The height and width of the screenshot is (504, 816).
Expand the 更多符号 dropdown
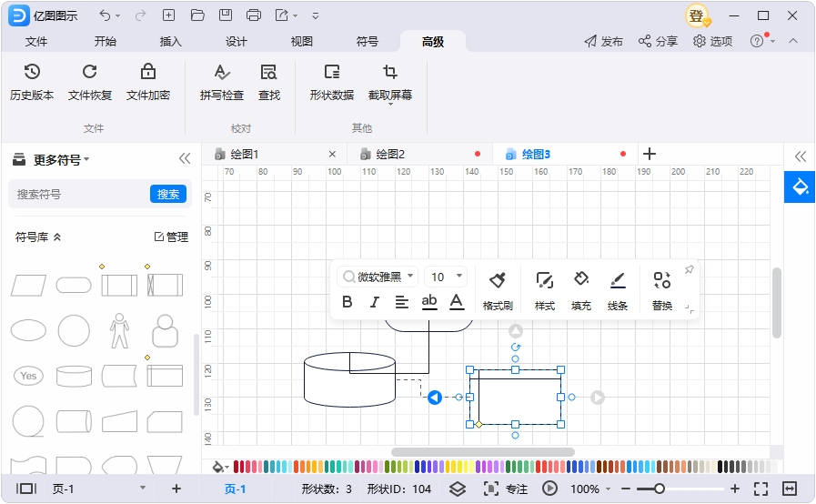(61, 159)
